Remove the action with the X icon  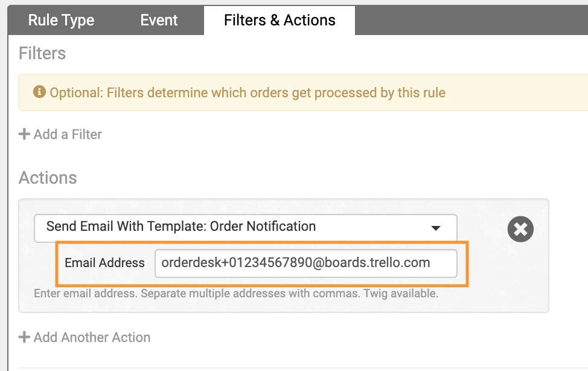click(520, 229)
